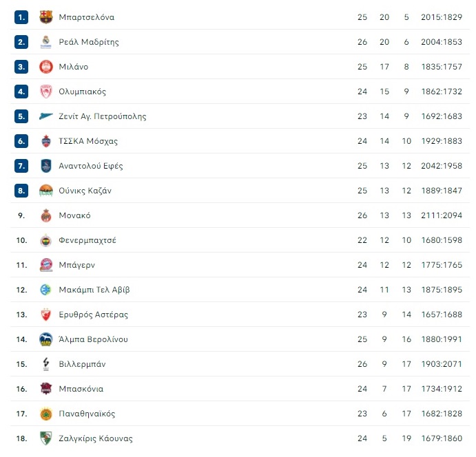Click the rank 1 position badge
Viewport: 476px width, 457px height.
[x=21, y=17]
